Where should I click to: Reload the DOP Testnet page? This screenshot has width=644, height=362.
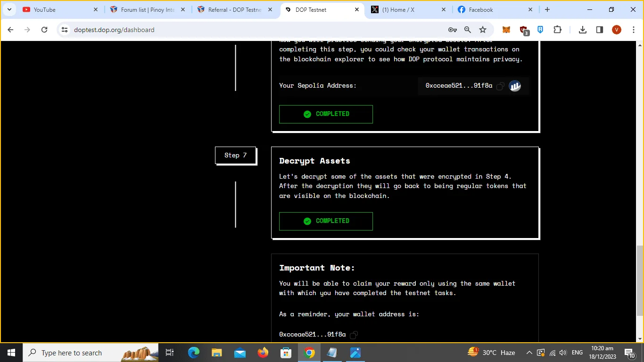[44, 30]
